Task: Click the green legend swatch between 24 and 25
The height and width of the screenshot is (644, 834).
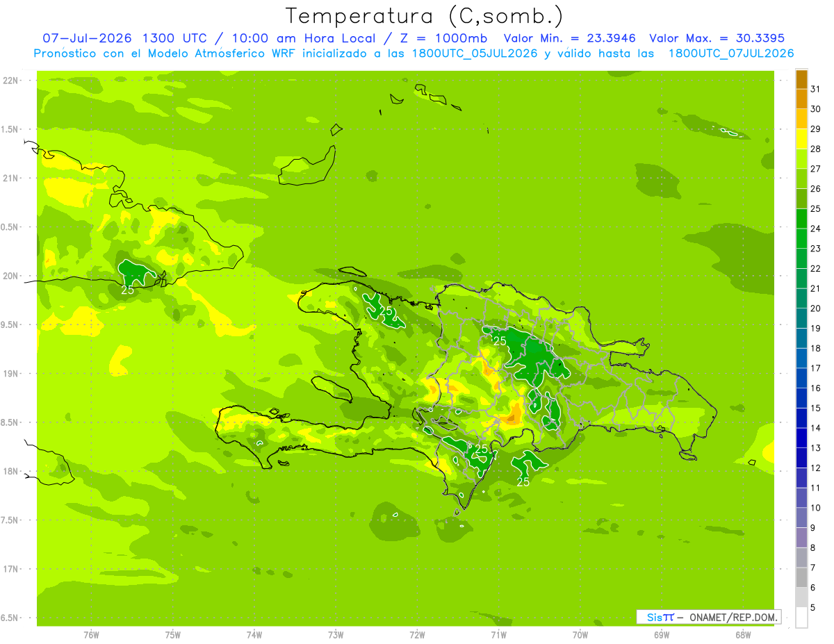Action: 801,219
